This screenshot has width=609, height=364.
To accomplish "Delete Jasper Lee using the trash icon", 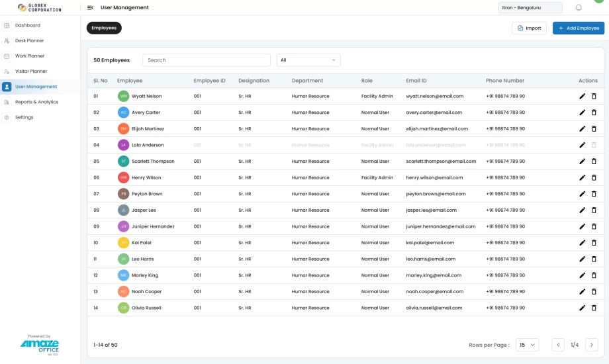I will pyautogui.click(x=594, y=210).
